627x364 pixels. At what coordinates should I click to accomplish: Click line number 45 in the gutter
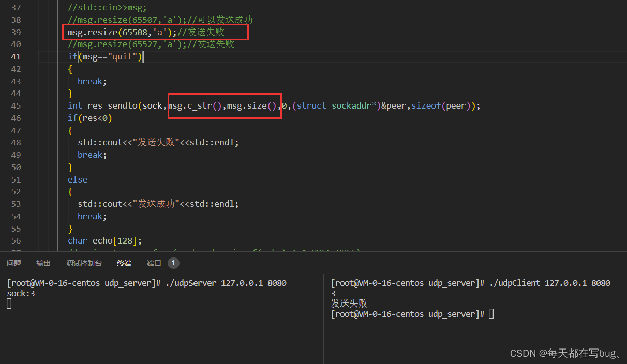[16, 106]
